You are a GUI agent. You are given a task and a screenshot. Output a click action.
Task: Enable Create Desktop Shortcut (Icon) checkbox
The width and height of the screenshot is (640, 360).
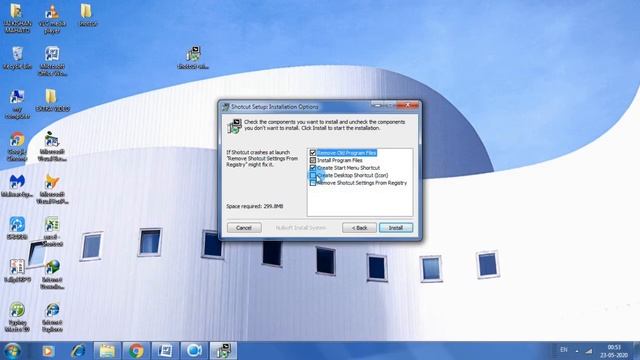click(x=313, y=176)
